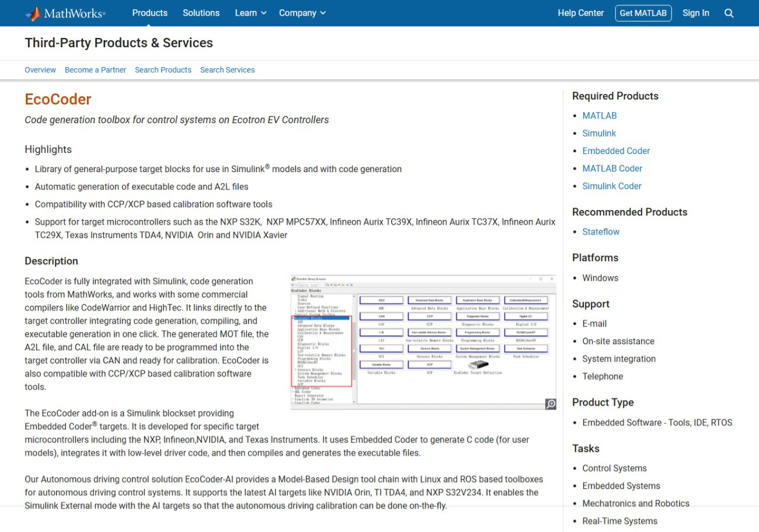Click the Windows platform entry
759x532 pixels.
[600, 278]
